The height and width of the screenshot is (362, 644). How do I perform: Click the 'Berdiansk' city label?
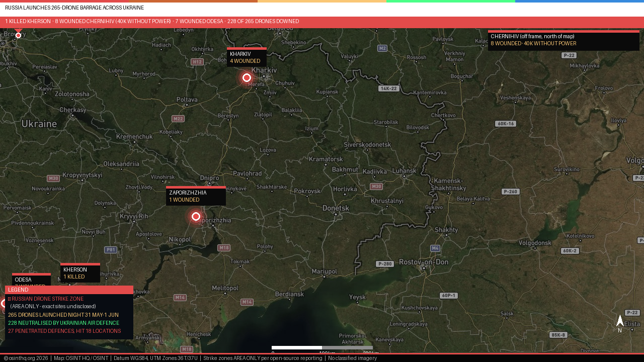[x=290, y=294]
